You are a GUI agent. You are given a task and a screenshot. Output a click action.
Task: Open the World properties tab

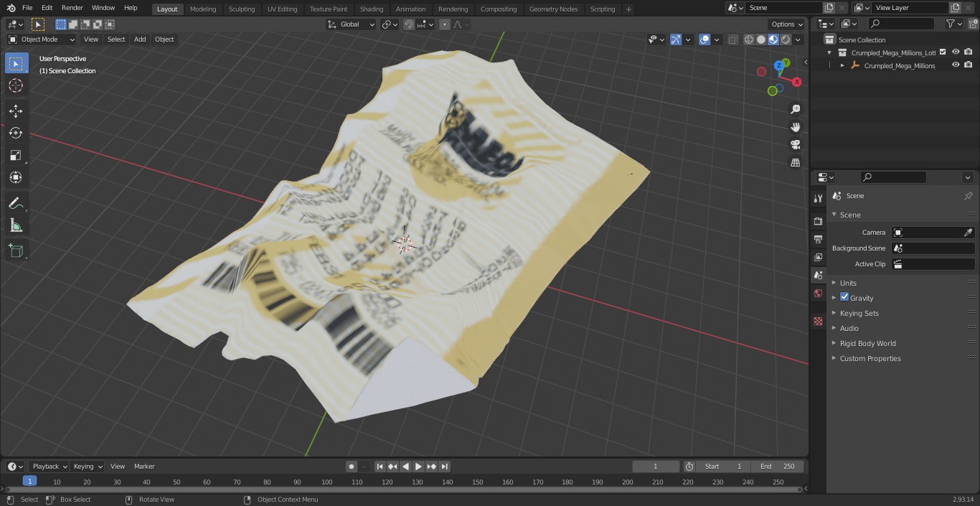click(x=818, y=293)
